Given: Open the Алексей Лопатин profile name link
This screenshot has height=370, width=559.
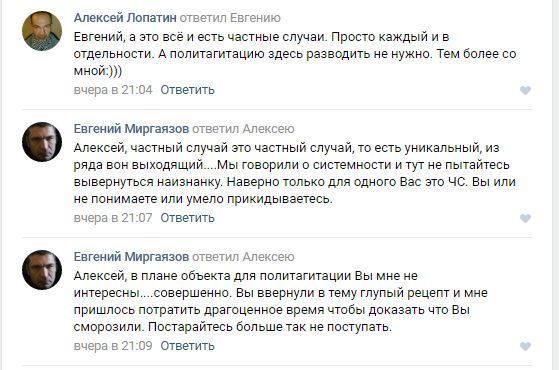Looking at the screenshot, I should pyautogui.click(x=125, y=18).
